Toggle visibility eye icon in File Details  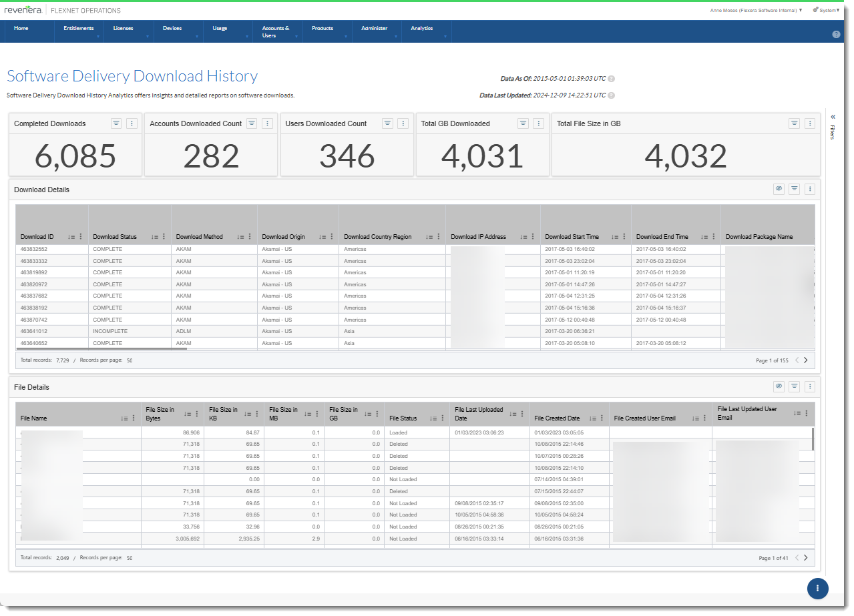point(779,386)
